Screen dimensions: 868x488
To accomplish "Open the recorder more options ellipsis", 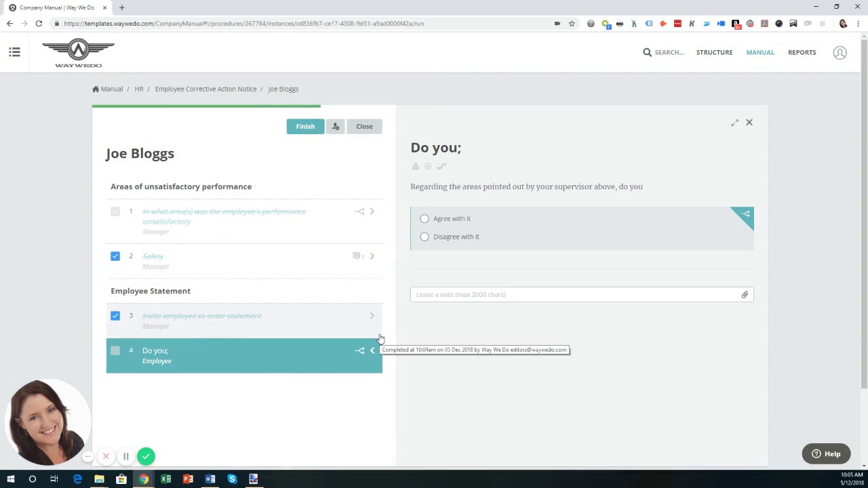I will (87, 456).
